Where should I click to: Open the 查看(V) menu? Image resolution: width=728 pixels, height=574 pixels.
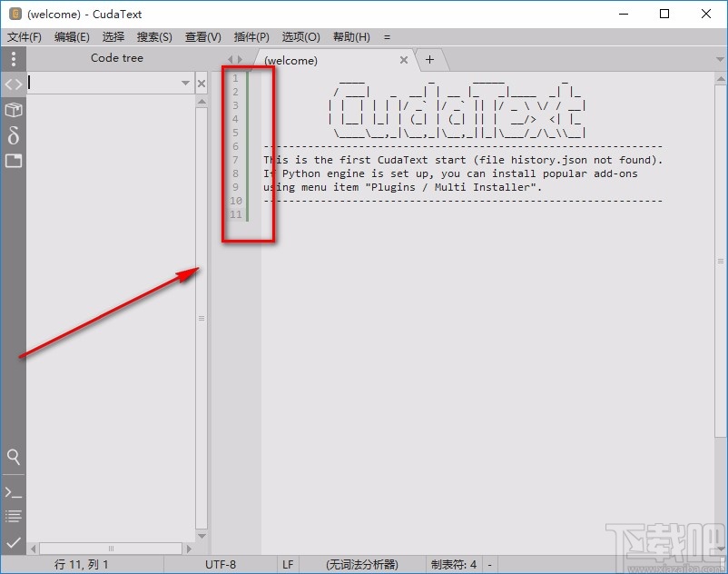click(203, 36)
